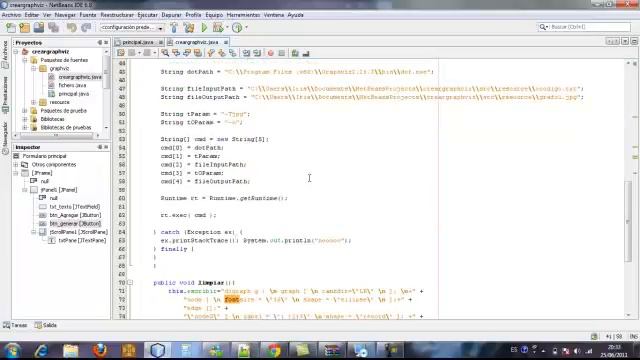Click the Stop Macro Recording square icon

[x=282, y=53]
